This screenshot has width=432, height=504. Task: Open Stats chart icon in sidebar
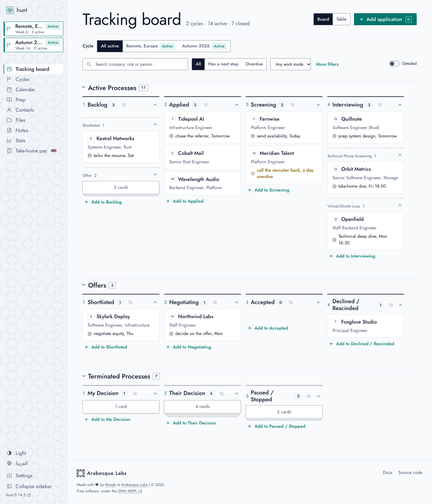click(x=9, y=140)
